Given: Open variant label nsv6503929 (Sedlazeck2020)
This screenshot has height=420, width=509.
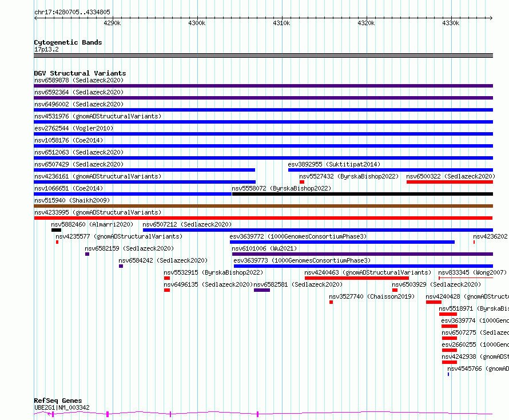Looking at the screenshot, I should coord(436,284).
